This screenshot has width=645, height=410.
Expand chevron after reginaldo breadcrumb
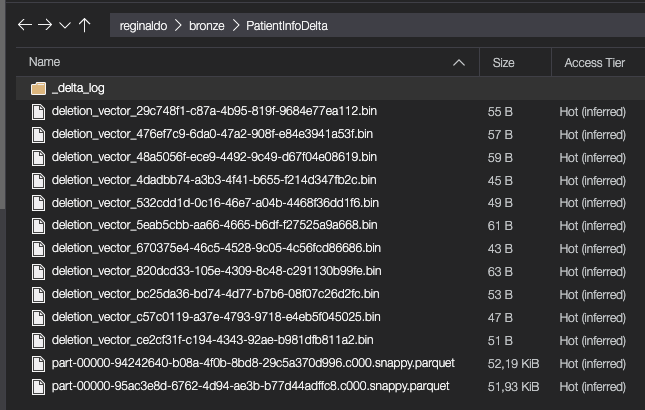pos(178,25)
